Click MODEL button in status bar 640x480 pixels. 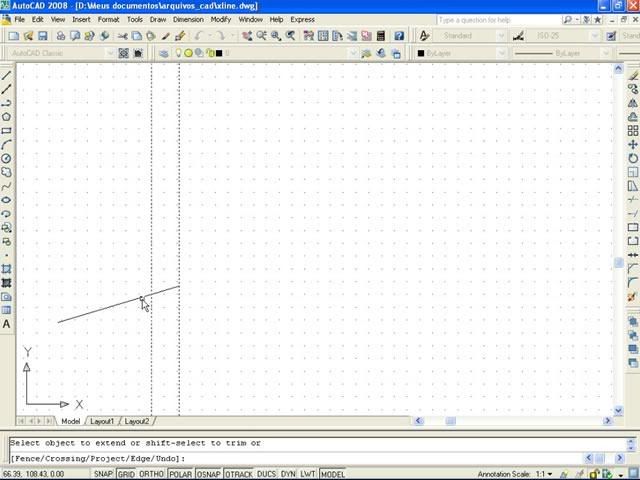pyautogui.click(x=333, y=474)
